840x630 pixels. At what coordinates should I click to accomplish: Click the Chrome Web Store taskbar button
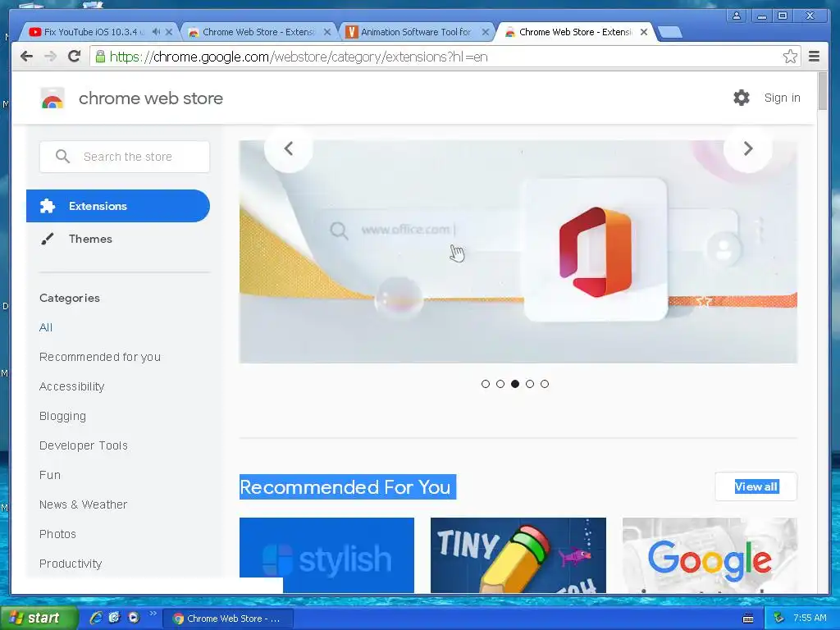pyautogui.click(x=229, y=619)
